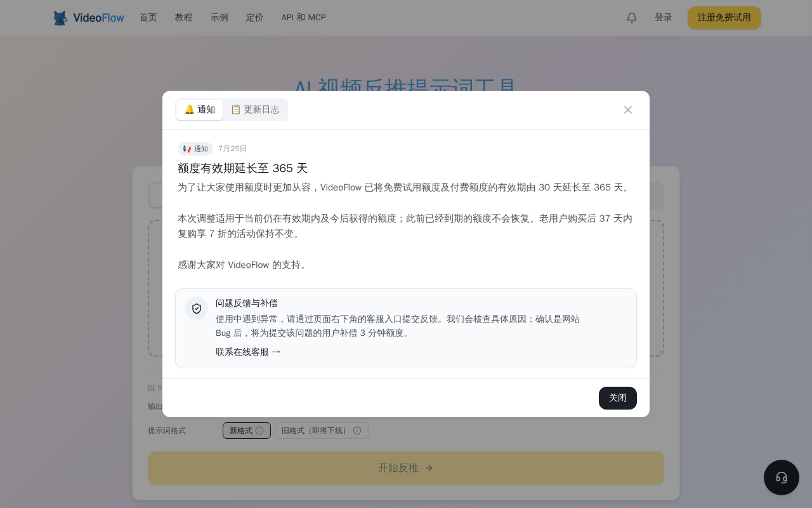Close the notification dialog with X icon
812x508 pixels.
[x=628, y=110]
